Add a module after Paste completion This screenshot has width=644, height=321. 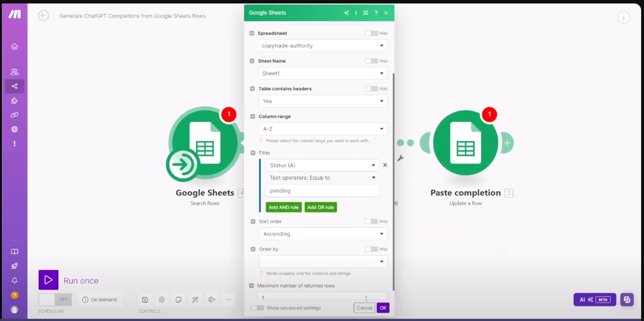[x=508, y=143]
